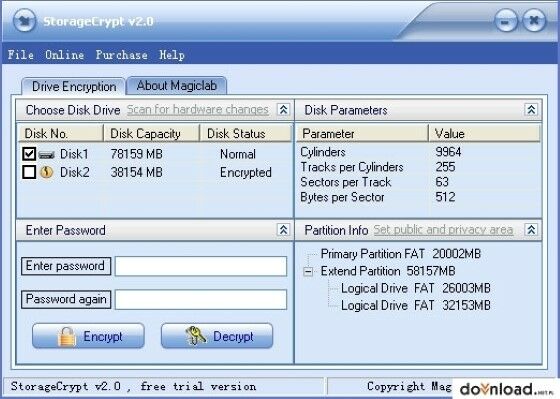Image resolution: width=560 pixels, height=399 pixels.
Task: Select Extend Partition 58157MB tree item
Action: 388,271
